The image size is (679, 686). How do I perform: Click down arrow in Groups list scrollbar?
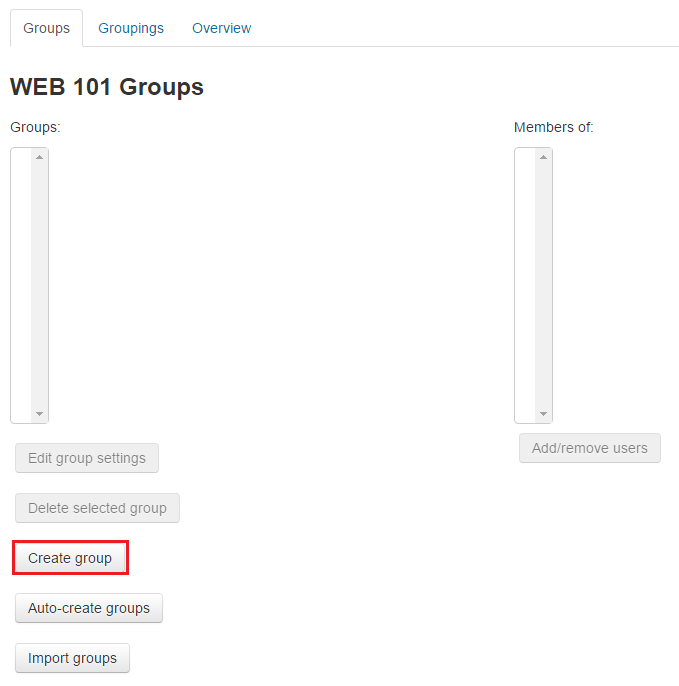(40, 414)
